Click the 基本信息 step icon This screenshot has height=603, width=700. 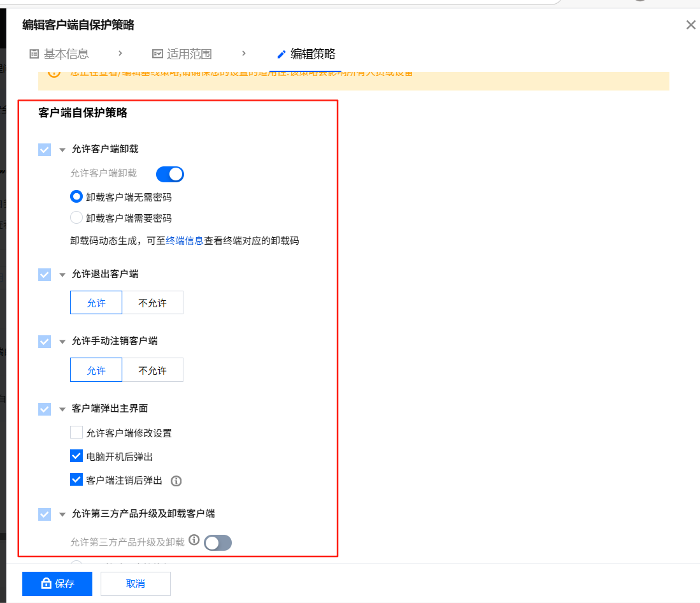pos(34,54)
